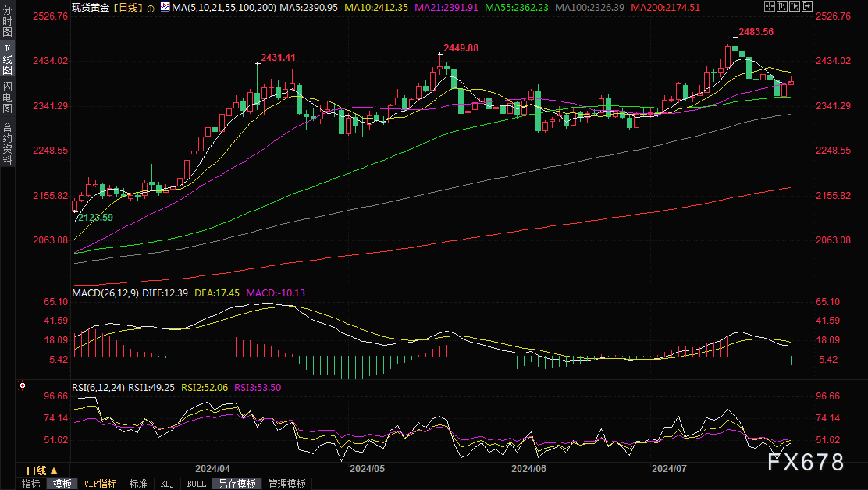
Task: Click the 2024/07 date axis label
Action: tap(669, 468)
